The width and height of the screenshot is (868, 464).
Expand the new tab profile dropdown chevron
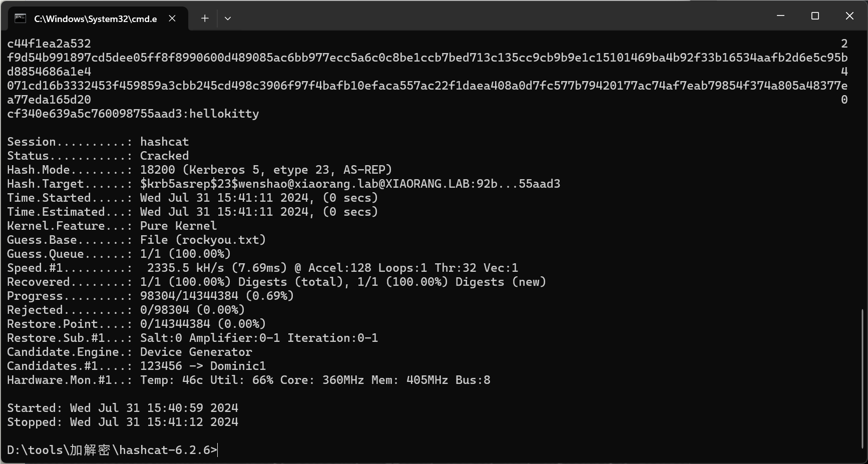click(228, 19)
